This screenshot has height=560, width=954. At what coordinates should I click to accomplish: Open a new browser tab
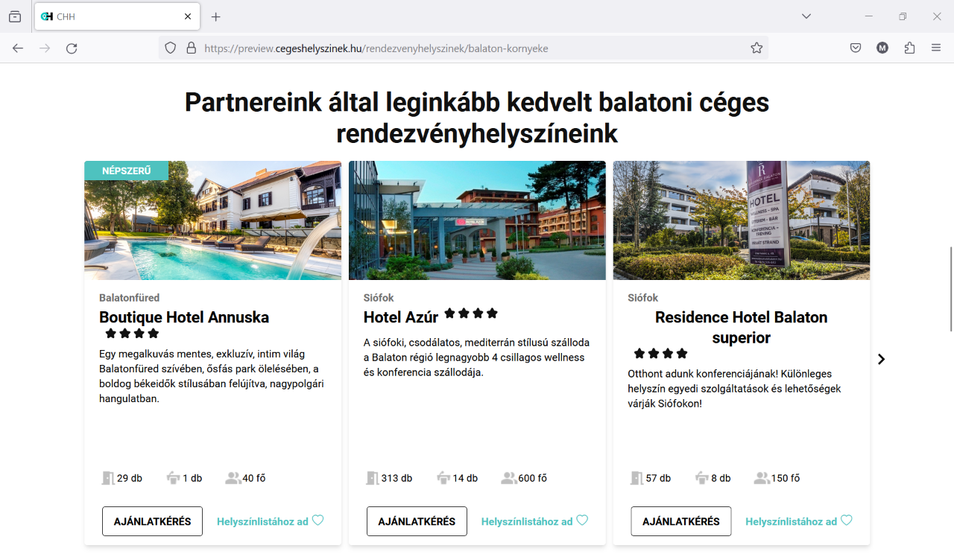click(216, 16)
